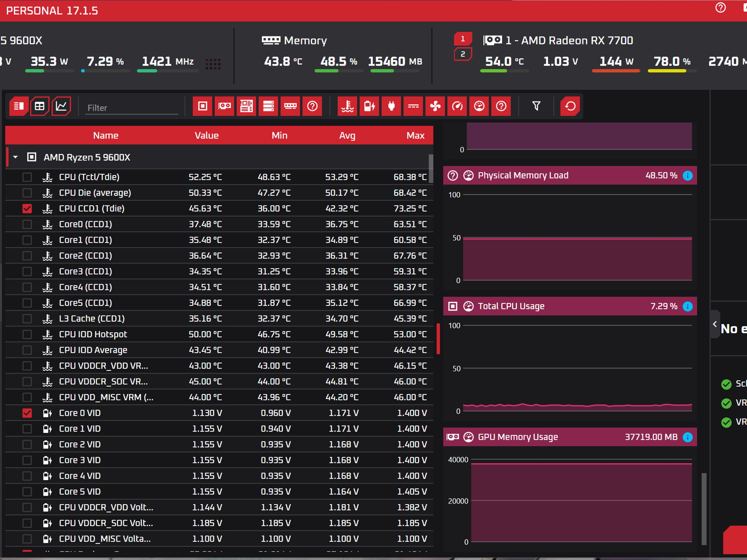Click the sensor table vertical scrollbar
Screen dimensions: 747x560
pos(431,169)
